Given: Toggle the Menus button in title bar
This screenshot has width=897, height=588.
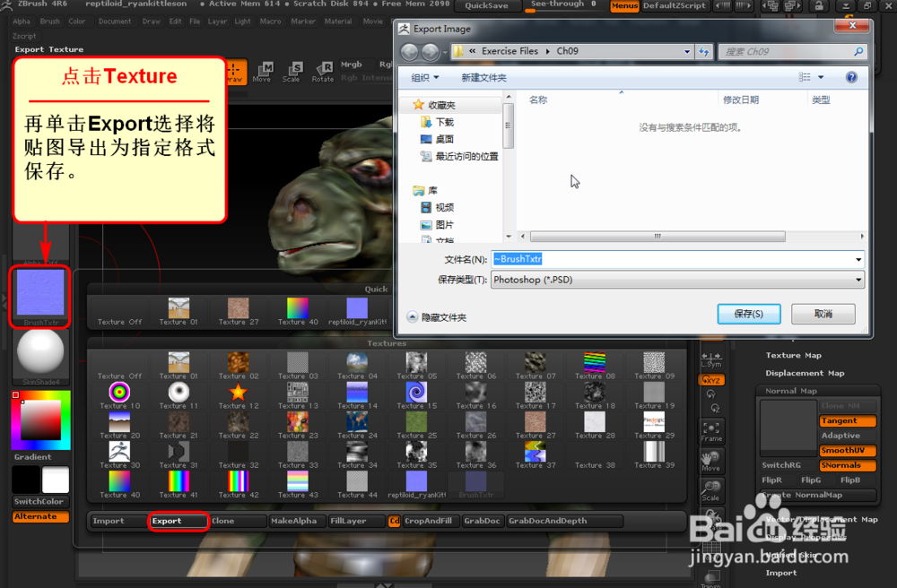Looking at the screenshot, I should point(624,5).
